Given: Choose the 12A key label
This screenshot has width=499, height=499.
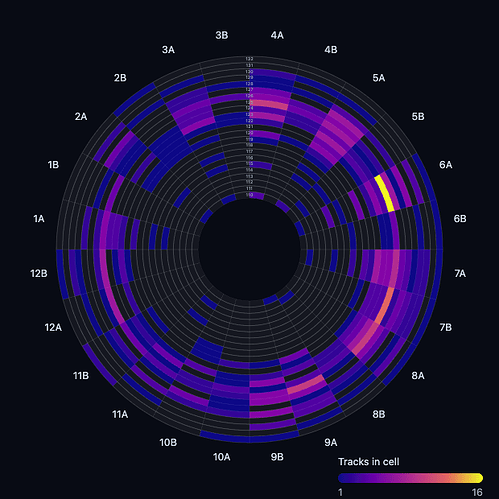Looking at the screenshot, I should 53,327.
